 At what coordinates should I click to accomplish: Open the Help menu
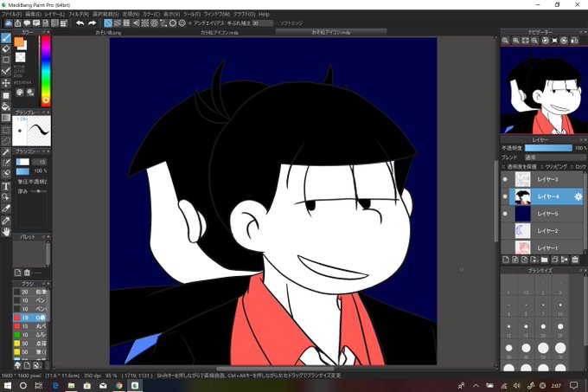pos(264,14)
